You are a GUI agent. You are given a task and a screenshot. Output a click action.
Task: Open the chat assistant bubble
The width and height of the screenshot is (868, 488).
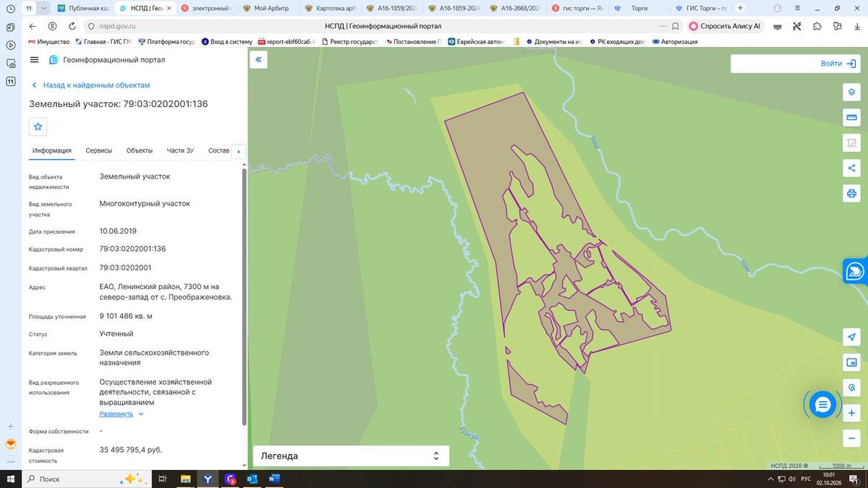822,405
